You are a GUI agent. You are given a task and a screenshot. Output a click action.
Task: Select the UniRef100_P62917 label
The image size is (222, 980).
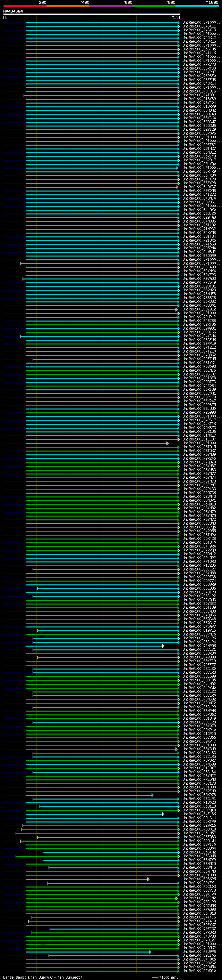(x=199, y=160)
